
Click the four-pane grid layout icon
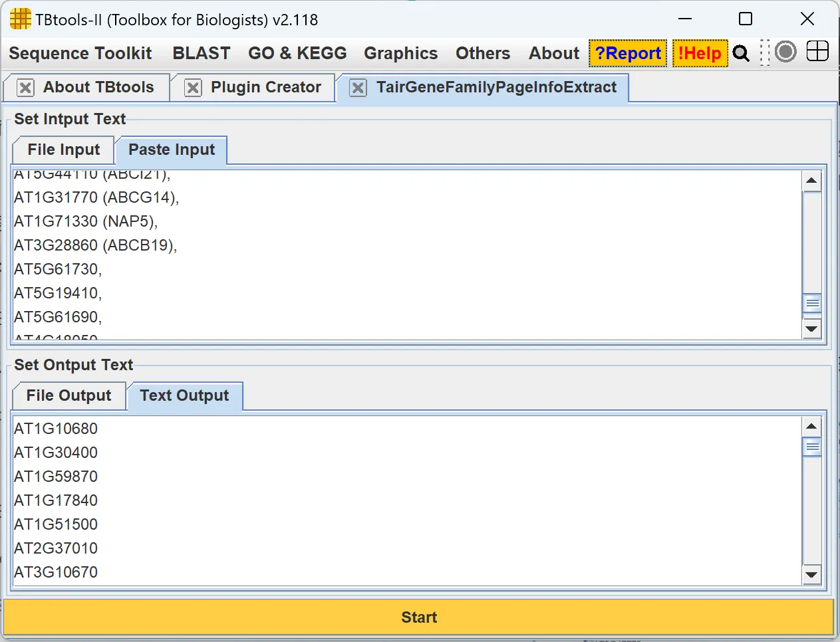[x=817, y=52]
